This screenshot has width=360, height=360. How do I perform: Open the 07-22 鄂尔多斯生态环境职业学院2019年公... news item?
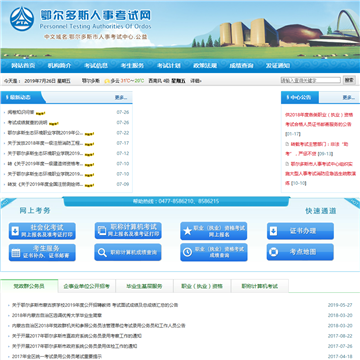pos(45,133)
